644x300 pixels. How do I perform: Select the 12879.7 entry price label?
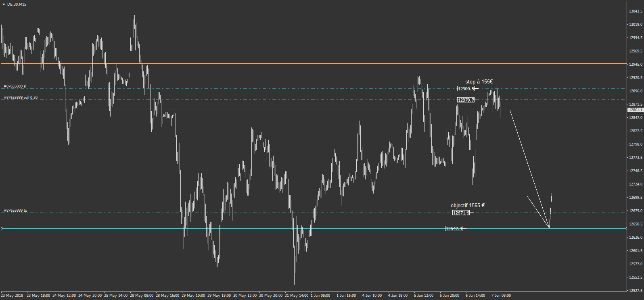pos(466,100)
